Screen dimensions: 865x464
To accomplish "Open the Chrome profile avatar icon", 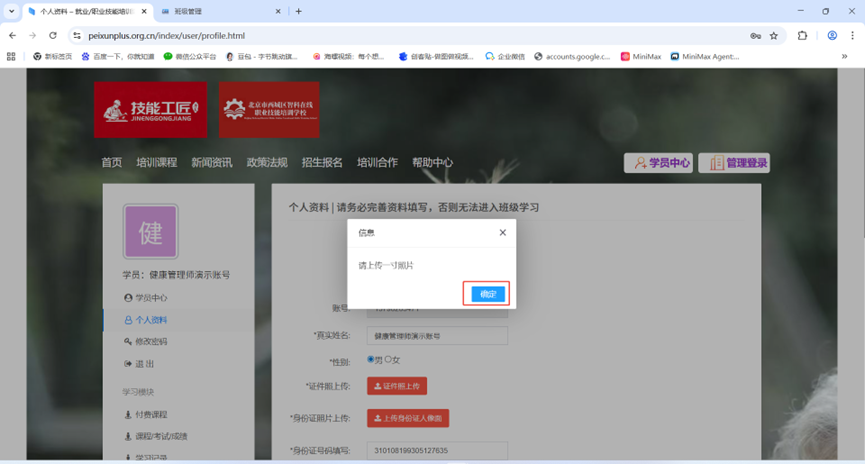I will coord(832,35).
